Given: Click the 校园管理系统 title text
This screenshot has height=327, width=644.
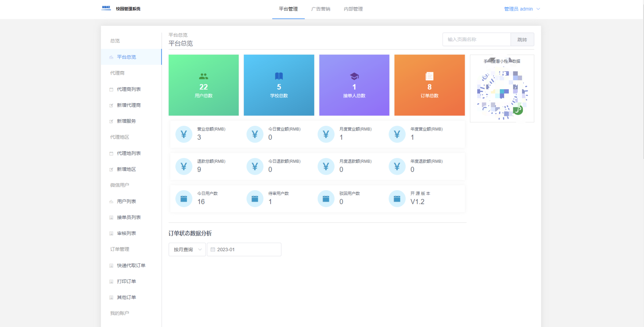Looking at the screenshot, I should [x=128, y=9].
